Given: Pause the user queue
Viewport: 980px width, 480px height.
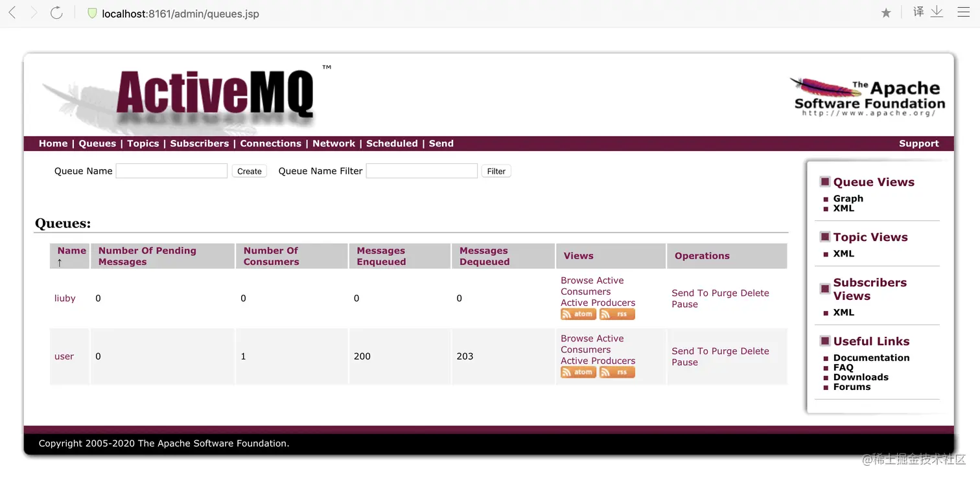Looking at the screenshot, I should pyautogui.click(x=684, y=362).
